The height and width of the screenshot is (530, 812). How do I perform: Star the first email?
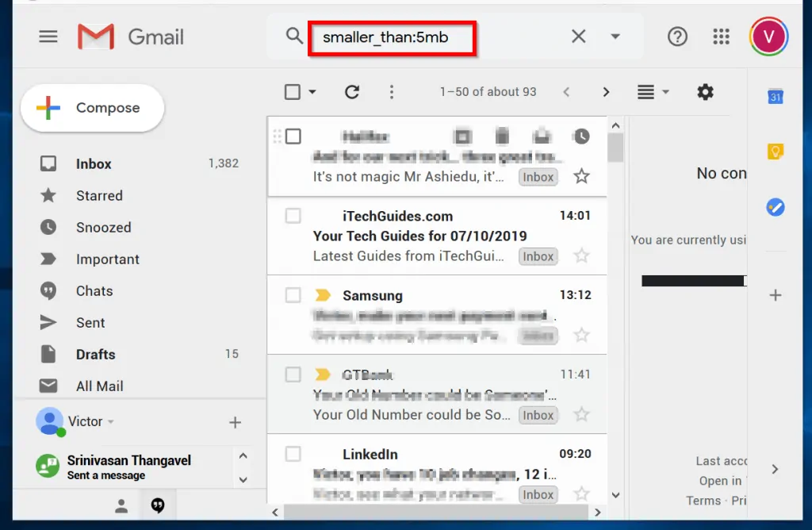pyautogui.click(x=581, y=177)
